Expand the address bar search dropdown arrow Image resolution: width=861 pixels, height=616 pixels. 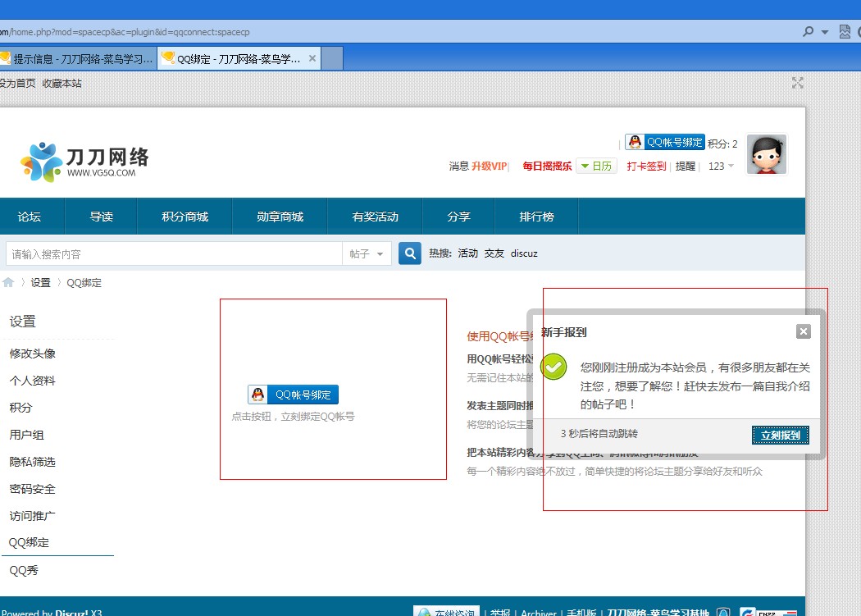[825, 32]
